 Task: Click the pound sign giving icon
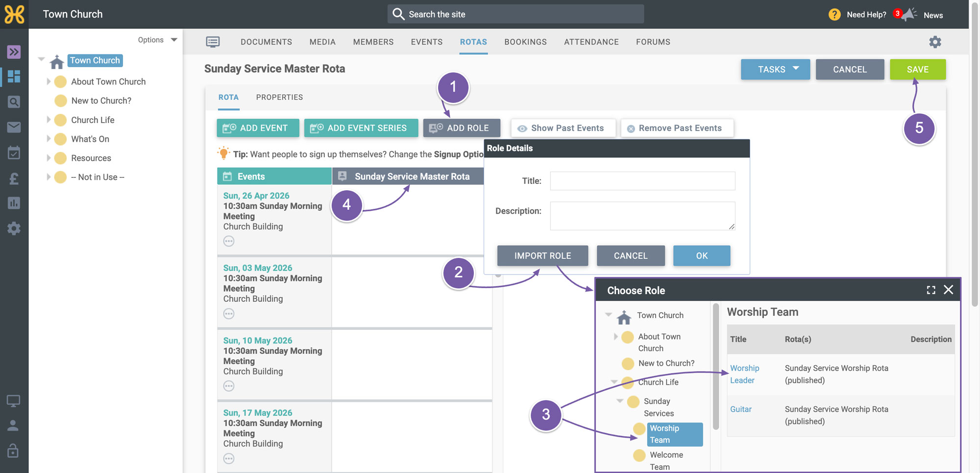(x=14, y=178)
